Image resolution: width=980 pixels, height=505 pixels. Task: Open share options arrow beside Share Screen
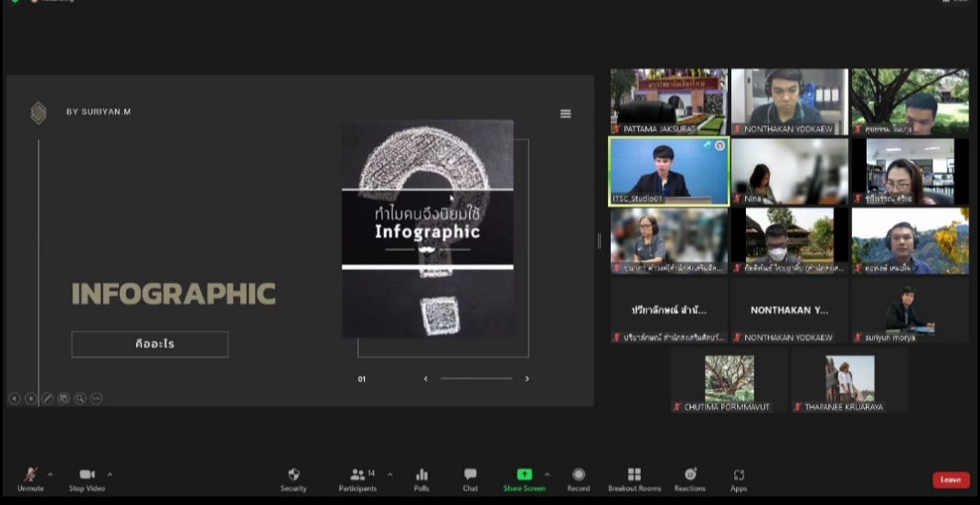[548, 474]
